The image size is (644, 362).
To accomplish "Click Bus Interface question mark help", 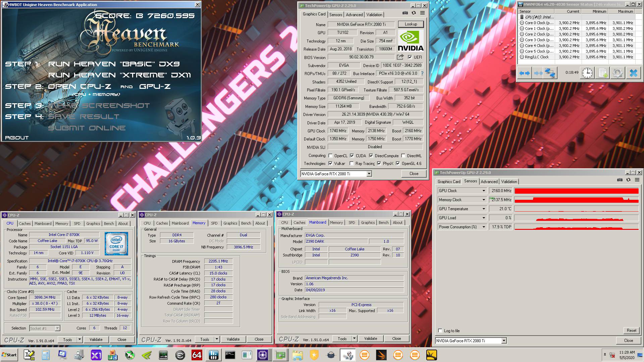I will (422, 73).
